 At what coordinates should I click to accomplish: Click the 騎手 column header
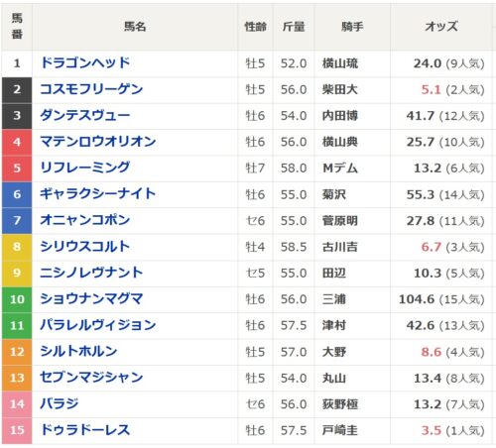(352, 27)
